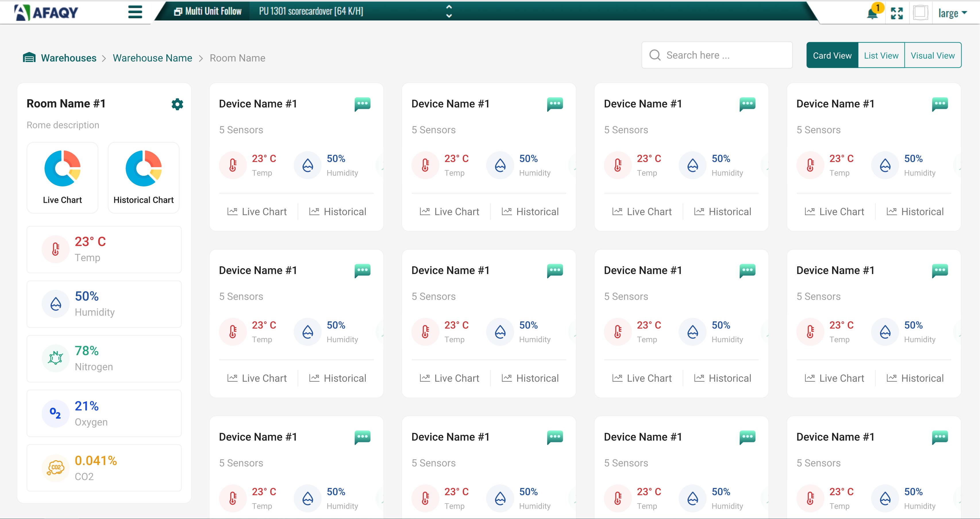Click Multi Unit Follow button
980x519 pixels.
point(208,11)
